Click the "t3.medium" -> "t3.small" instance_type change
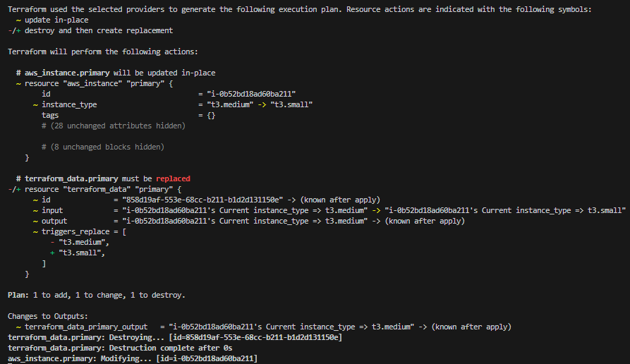 (260, 104)
